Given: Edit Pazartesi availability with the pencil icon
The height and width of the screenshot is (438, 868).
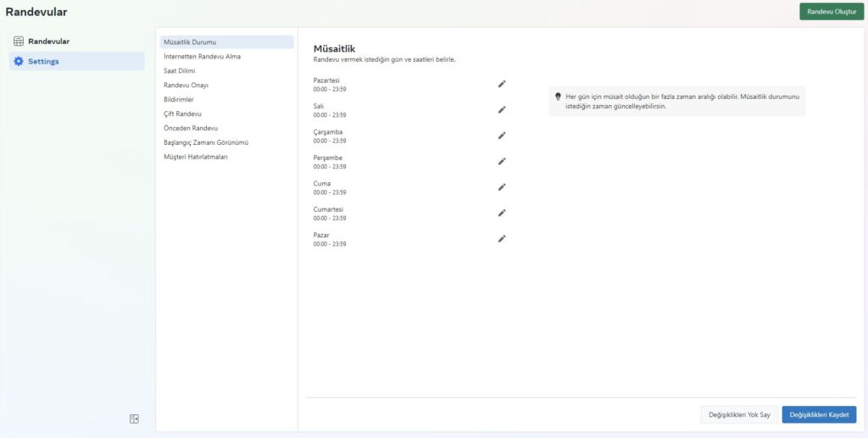Looking at the screenshot, I should [x=502, y=84].
